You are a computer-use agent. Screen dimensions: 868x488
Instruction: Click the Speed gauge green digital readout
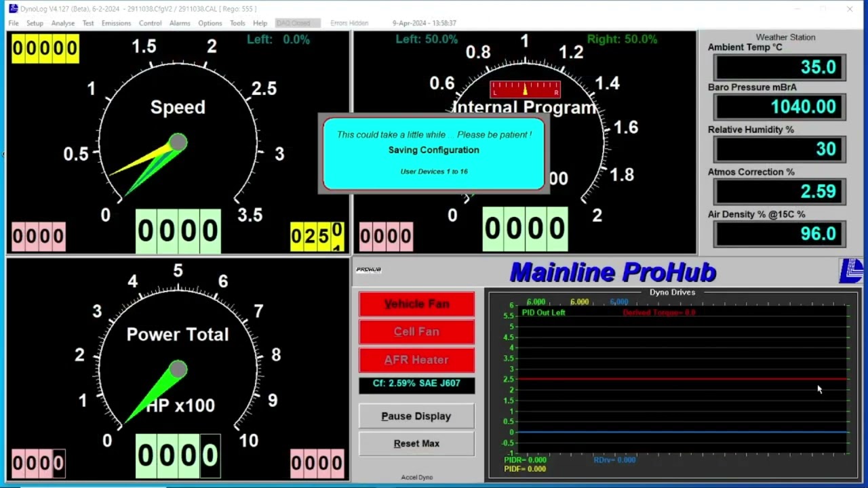(178, 232)
